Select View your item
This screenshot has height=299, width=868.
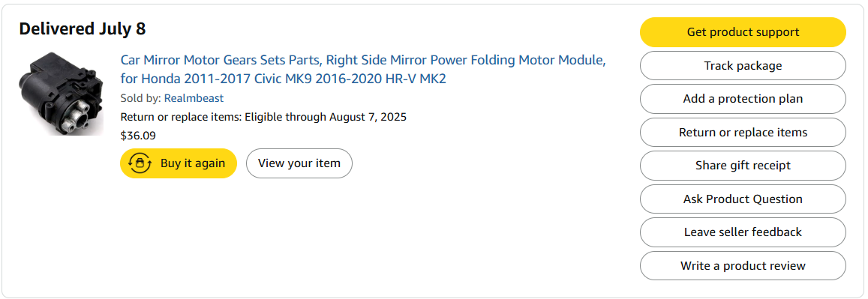pos(299,163)
